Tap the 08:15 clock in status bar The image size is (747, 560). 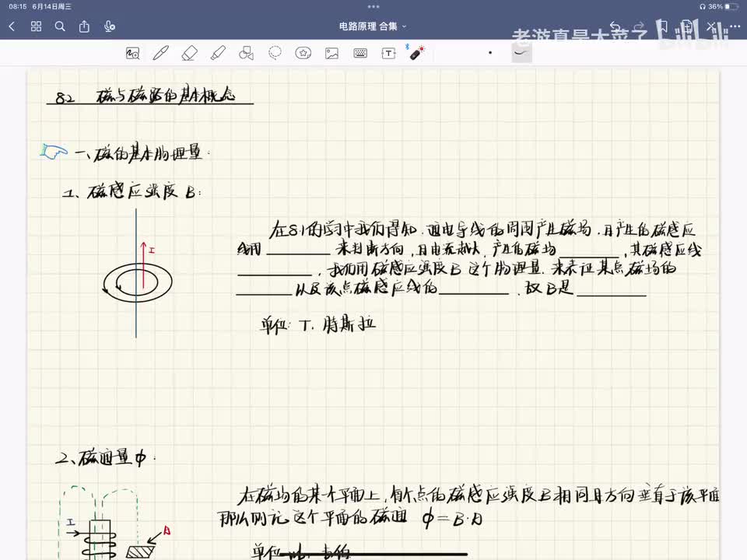(18, 7)
